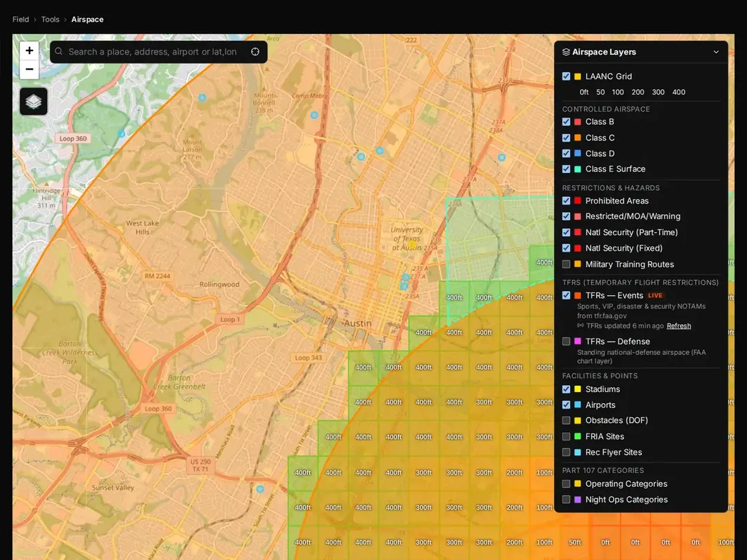The width and height of the screenshot is (747, 560).
Task: Enable TFRs — Defense layer
Action: point(566,342)
